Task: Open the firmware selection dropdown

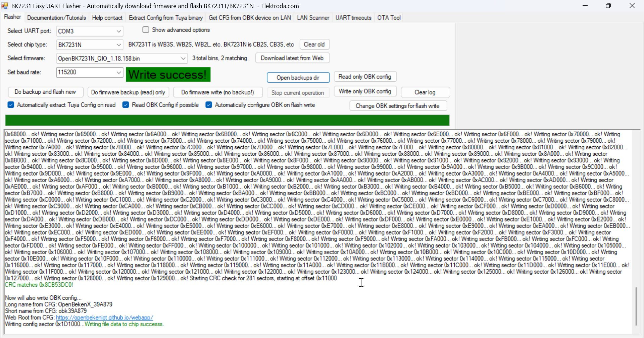Action: click(x=183, y=58)
